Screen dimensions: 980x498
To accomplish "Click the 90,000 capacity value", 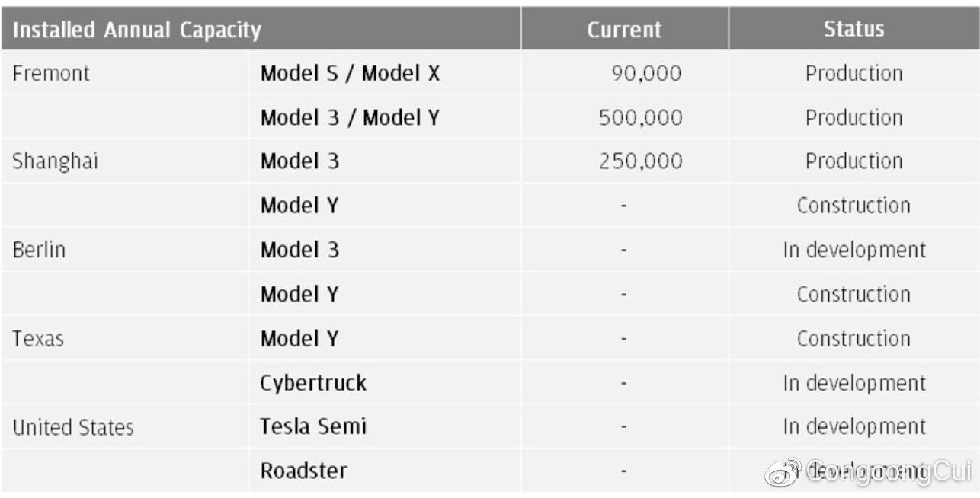I will (646, 74).
